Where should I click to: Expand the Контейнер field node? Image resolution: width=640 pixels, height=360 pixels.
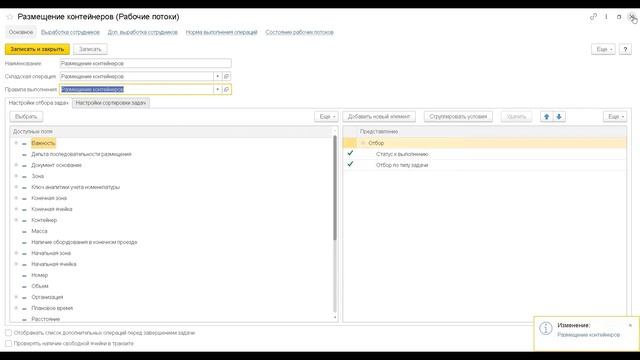click(x=16, y=220)
